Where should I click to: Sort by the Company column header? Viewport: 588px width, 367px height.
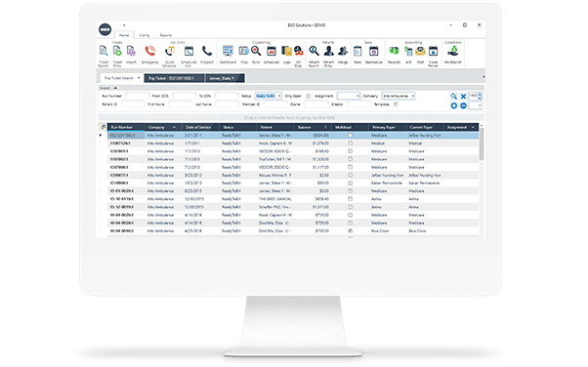coord(163,127)
